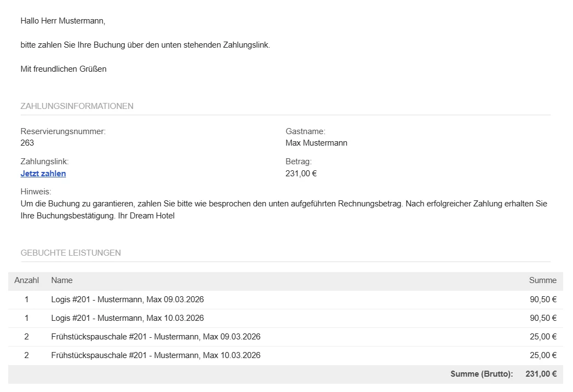Select "Frühstückspauschale #201" entry for 10.03.2026
The width and height of the screenshot is (573, 392).
[156, 355]
